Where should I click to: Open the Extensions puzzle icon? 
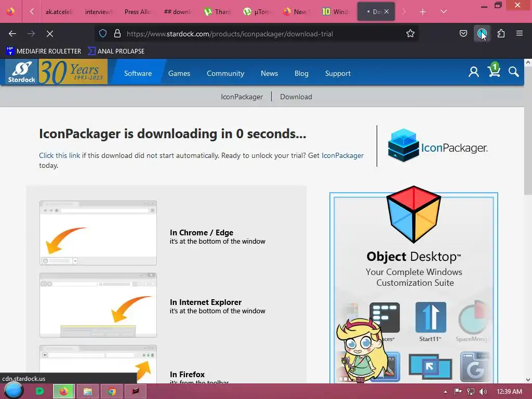pos(501,33)
